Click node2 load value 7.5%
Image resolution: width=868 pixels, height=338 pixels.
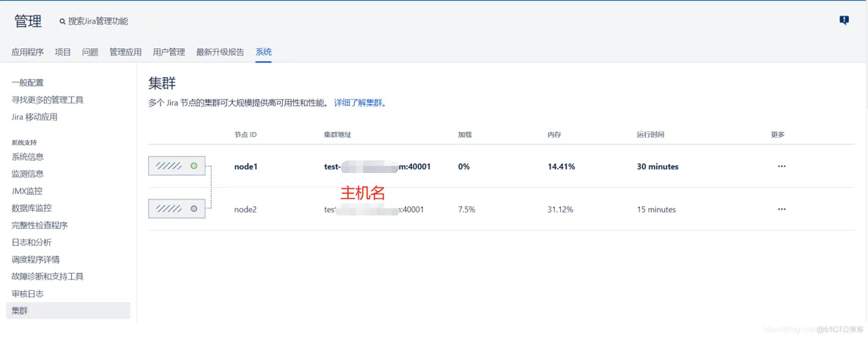466,209
